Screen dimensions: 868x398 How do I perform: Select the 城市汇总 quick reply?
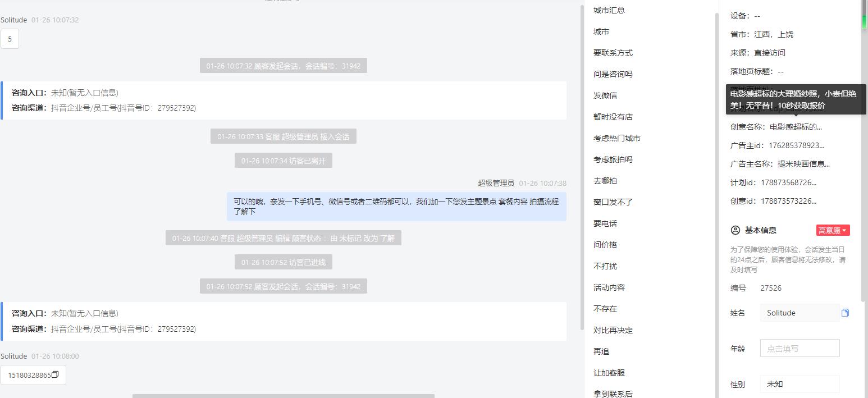[609, 10]
